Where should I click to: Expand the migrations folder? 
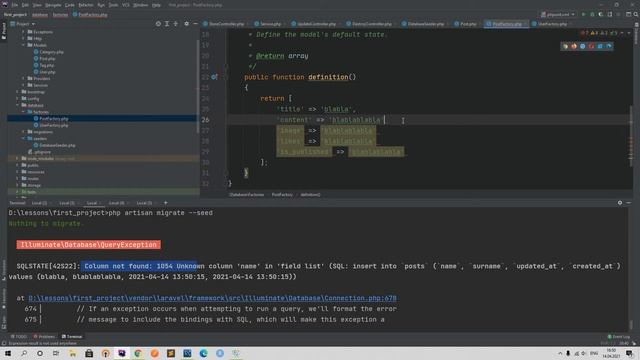click(x=23, y=132)
